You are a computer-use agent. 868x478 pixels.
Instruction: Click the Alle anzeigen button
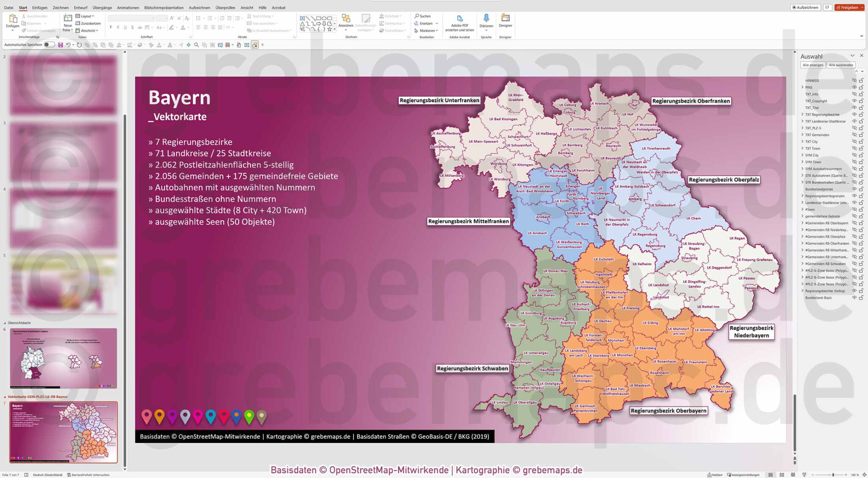pos(812,65)
